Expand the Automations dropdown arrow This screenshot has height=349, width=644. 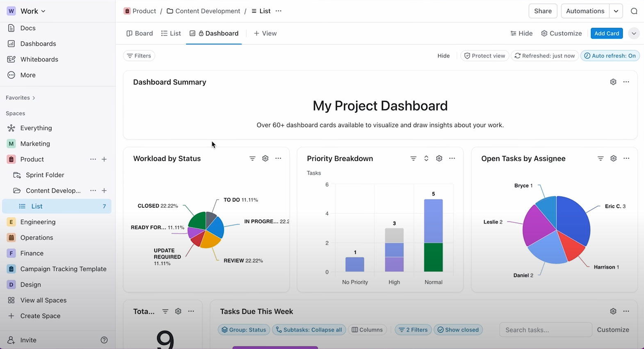pos(616,11)
